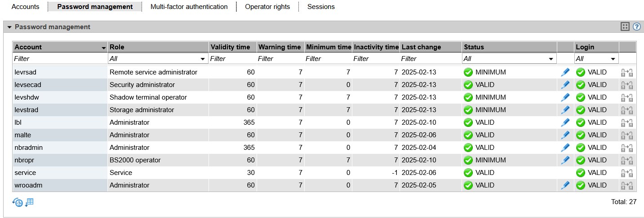644x218 pixels.
Task: Click the edit pencil for malte
Action: coord(565,135)
